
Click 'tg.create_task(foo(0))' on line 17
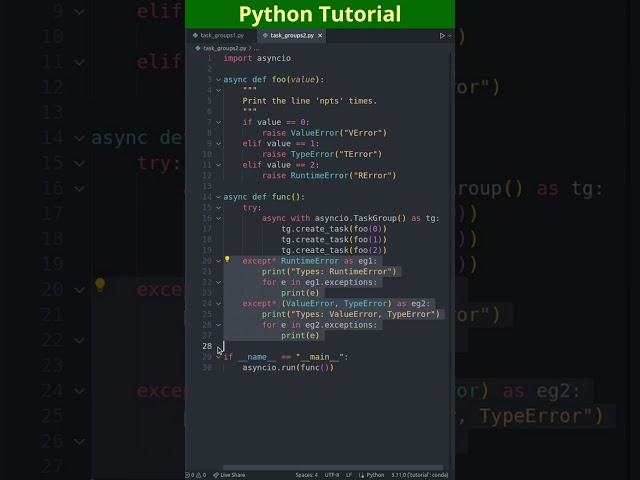(x=334, y=229)
